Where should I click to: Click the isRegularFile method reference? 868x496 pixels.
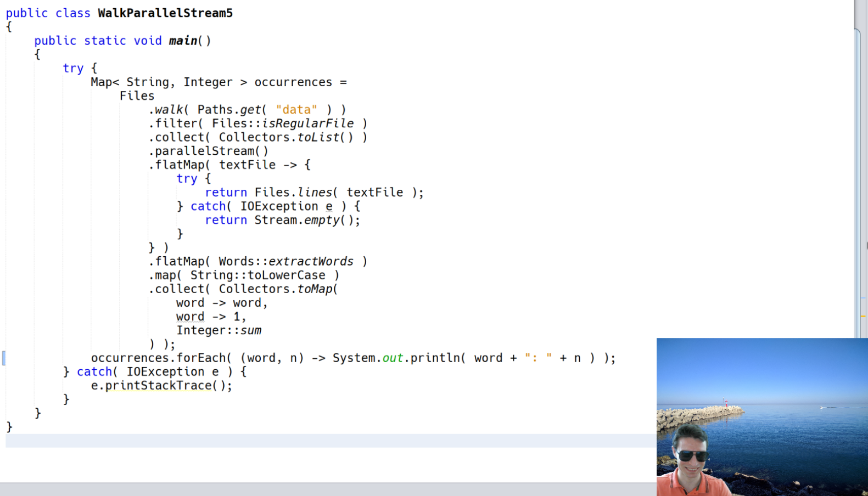[307, 123]
